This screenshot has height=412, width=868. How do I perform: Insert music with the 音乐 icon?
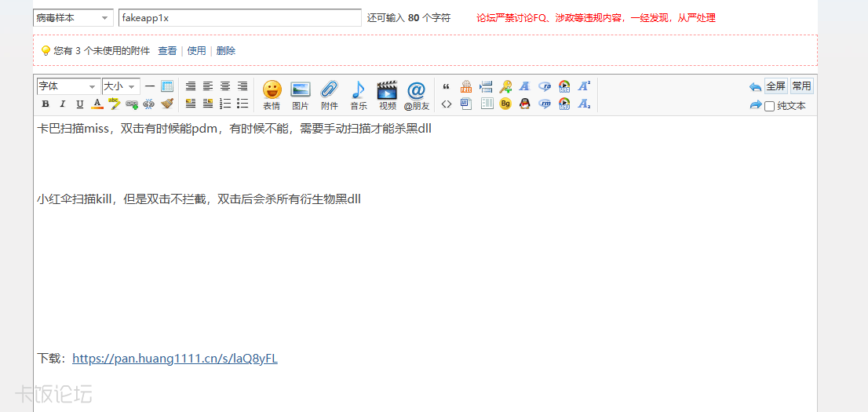[x=358, y=95]
